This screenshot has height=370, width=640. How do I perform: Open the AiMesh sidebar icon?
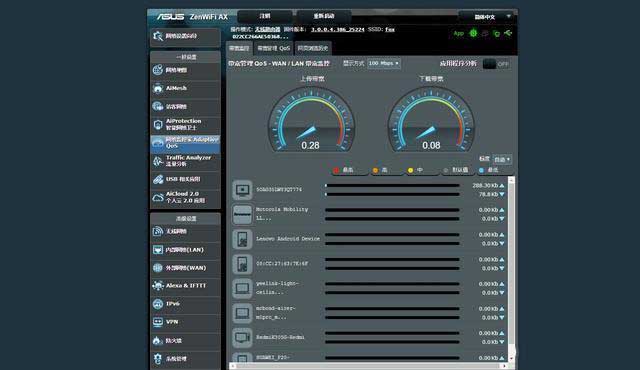point(158,88)
